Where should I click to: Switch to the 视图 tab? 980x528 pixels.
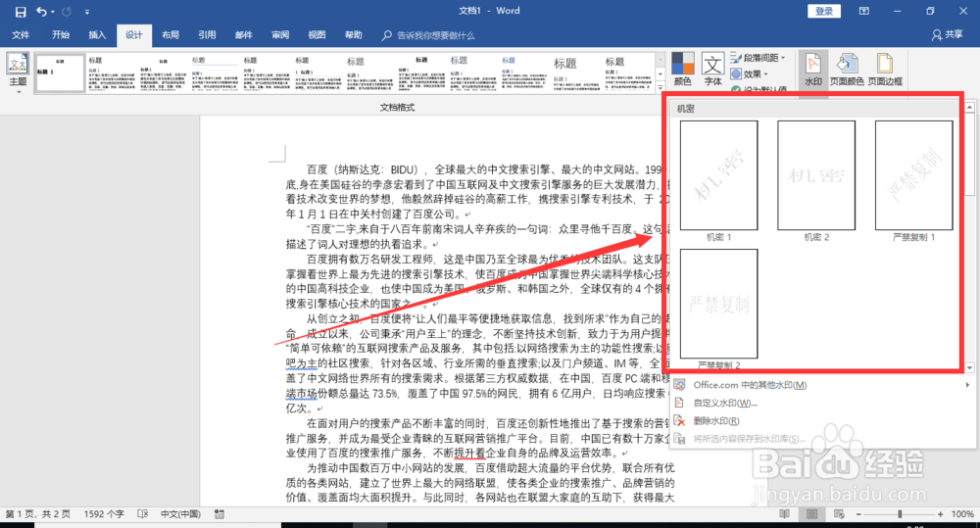317,35
